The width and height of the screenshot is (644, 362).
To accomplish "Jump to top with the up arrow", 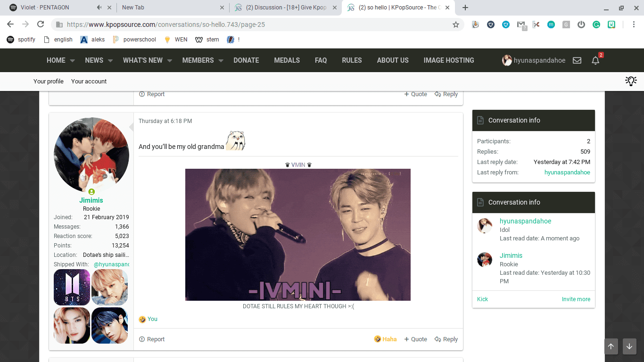I will [x=611, y=346].
